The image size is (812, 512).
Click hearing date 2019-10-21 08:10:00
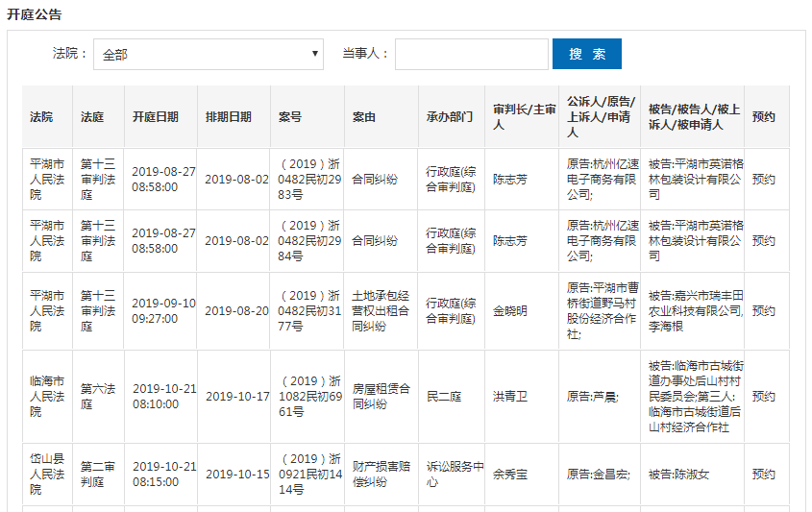164,397
